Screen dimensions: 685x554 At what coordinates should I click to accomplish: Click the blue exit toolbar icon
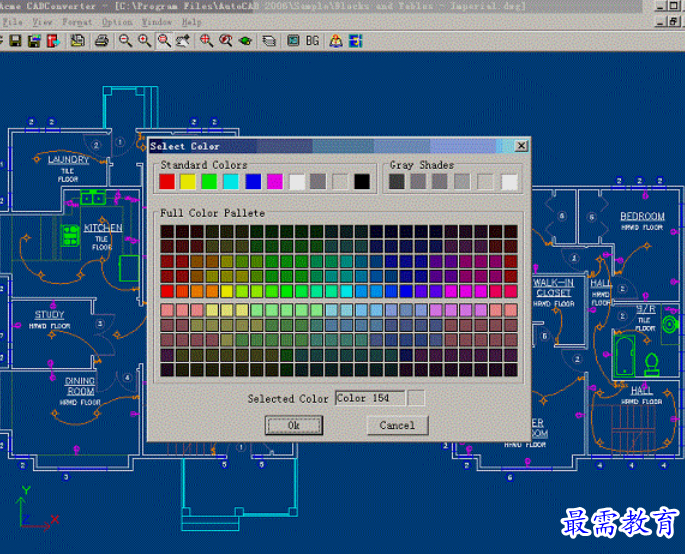356,41
